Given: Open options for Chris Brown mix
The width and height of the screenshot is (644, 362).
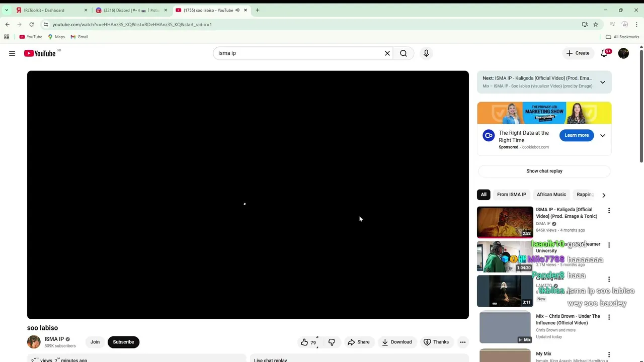Looking at the screenshot, I should tap(609, 317).
